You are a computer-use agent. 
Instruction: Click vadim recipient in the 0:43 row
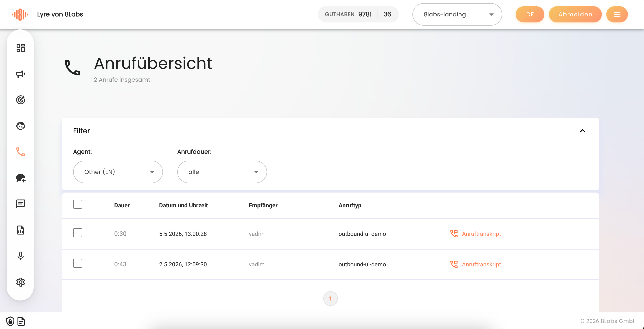tap(256, 264)
